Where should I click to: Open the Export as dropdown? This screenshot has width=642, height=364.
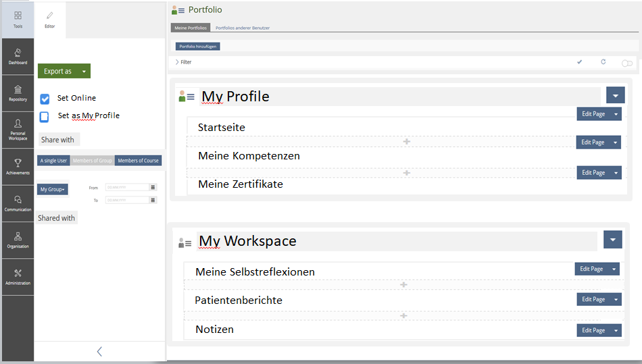(x=64, y=71)
